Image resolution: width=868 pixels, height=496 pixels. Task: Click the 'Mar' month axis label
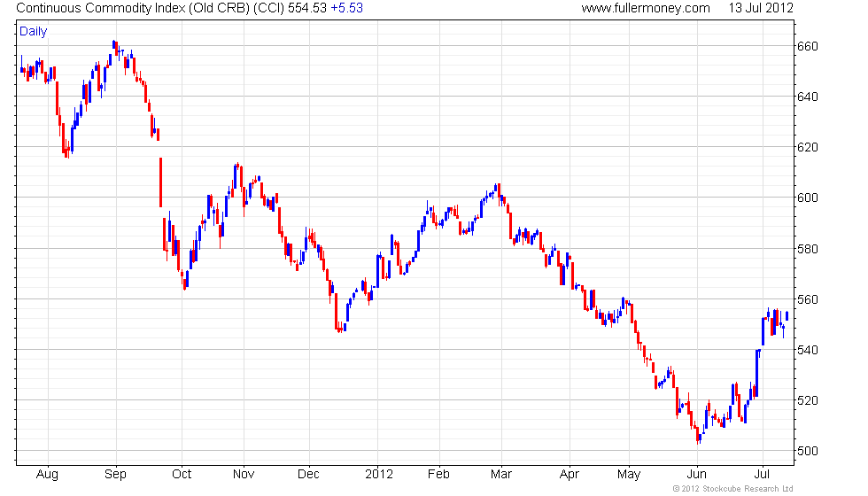pyautogui.click(x=501, y=475)
